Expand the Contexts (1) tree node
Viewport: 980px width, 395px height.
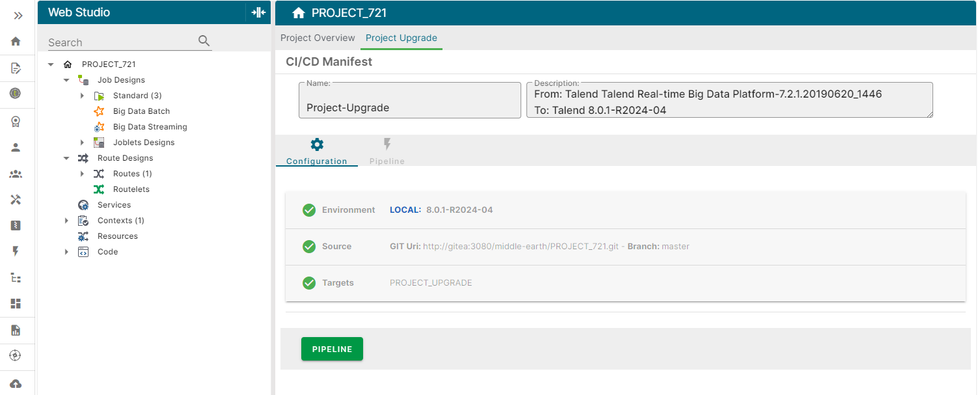click(x=66, y=220)
